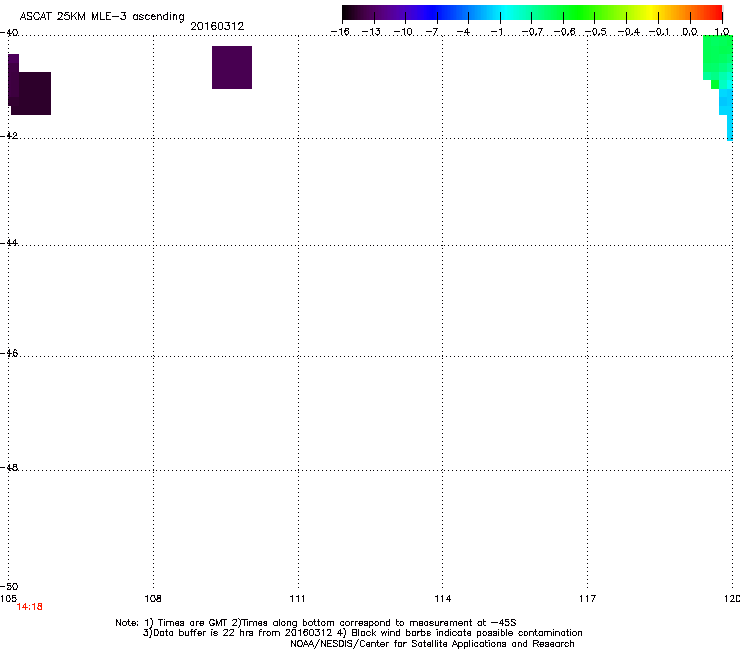The width and height of the screenshot is (740, 650).
Task: Click the 117 longitude axis label
Action: coord(587,599)
